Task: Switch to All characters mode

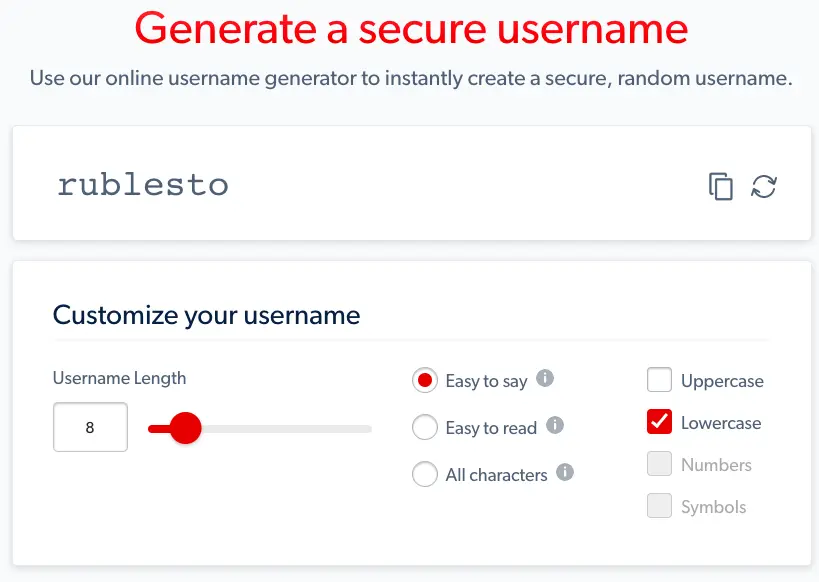Action: pos(425,475)
